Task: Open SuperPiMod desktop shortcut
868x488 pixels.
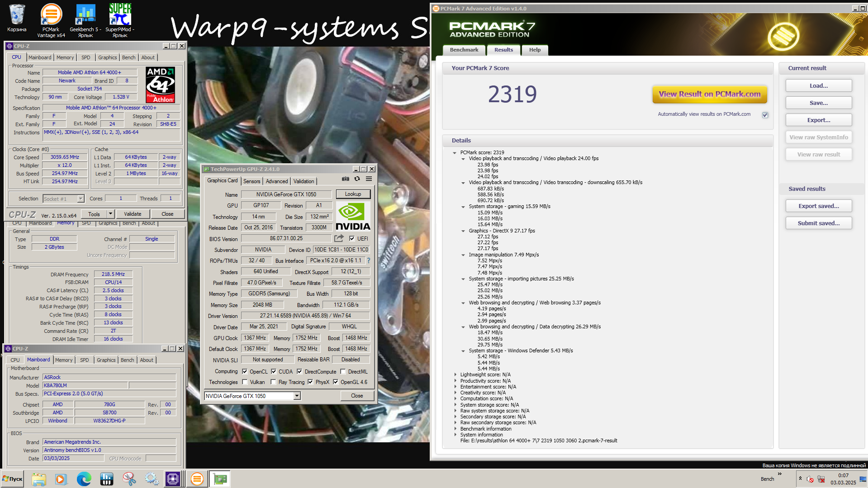Action: pyautogui.click(x=120, y=20)
